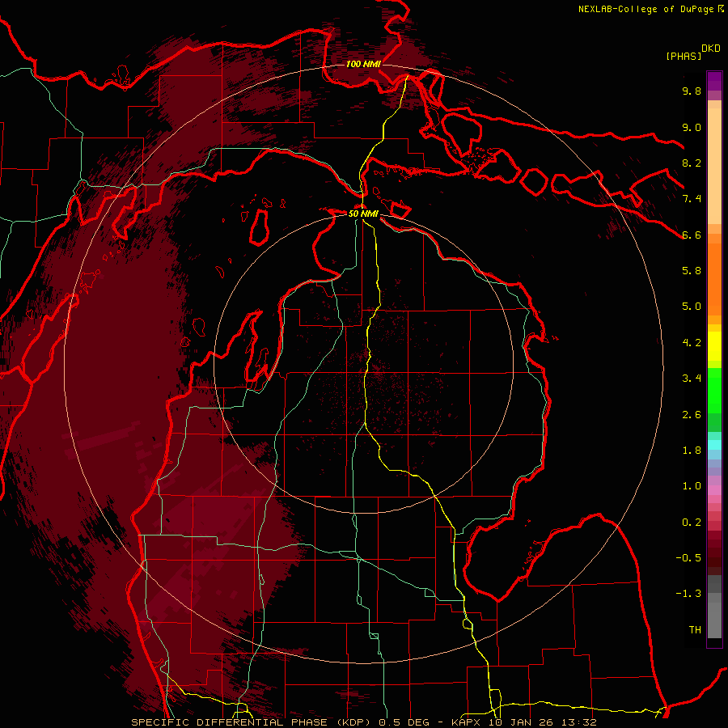Select the 1.0 value on the scale

[x=692, y=486]
